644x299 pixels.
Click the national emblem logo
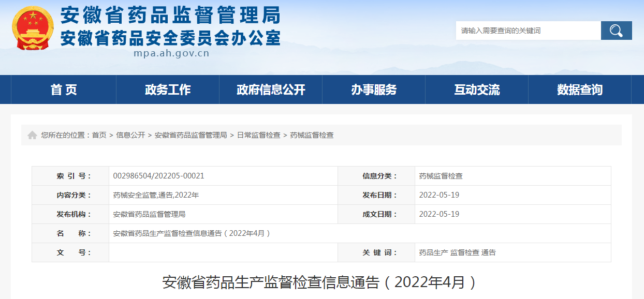click(33, 28)
